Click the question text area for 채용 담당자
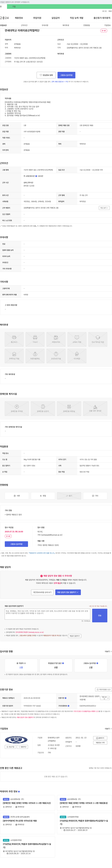This screenshot has height=868, width=112. 48,614
